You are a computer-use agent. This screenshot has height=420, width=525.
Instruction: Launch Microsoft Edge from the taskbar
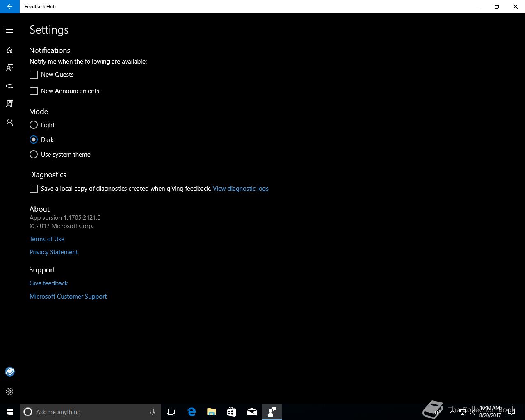(x=192, y=412)
